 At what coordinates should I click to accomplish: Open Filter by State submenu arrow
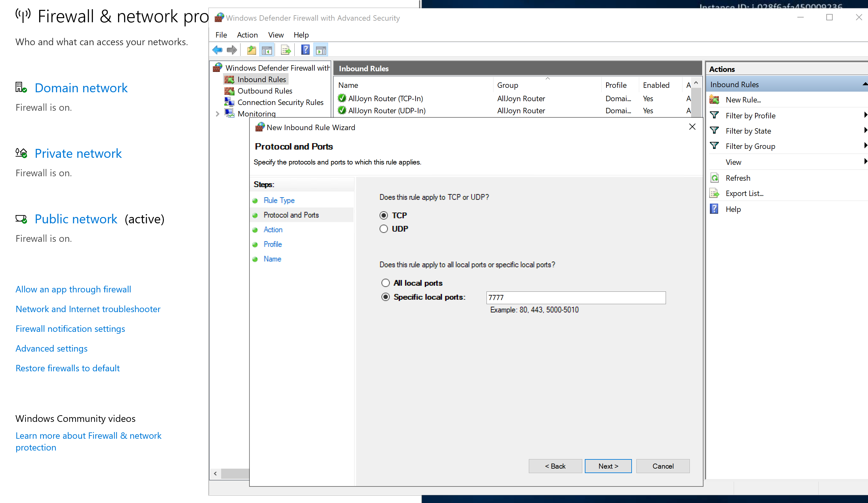click(865, 130)
